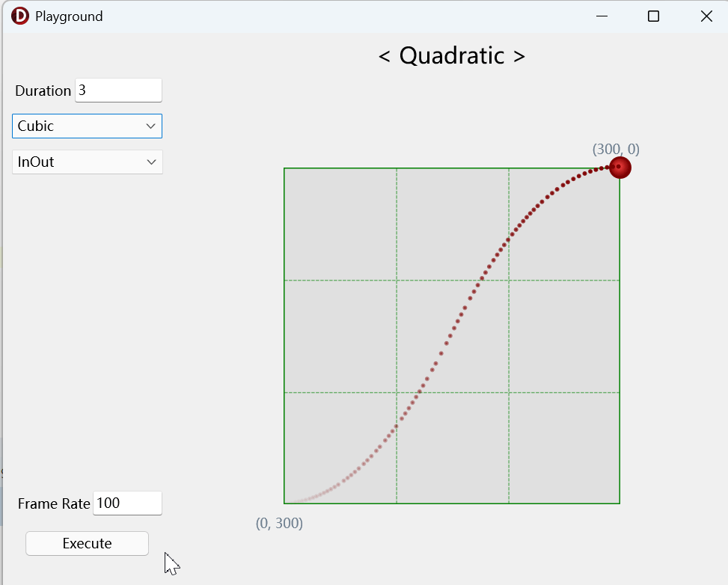
Task: Click the Duration label
Action: [43, 91]
